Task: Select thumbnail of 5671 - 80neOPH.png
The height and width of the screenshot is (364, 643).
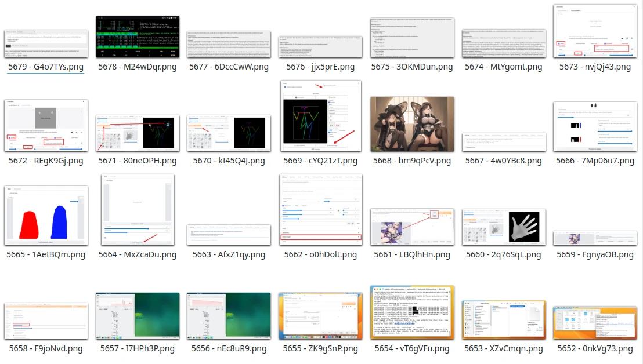Action: 138,132
